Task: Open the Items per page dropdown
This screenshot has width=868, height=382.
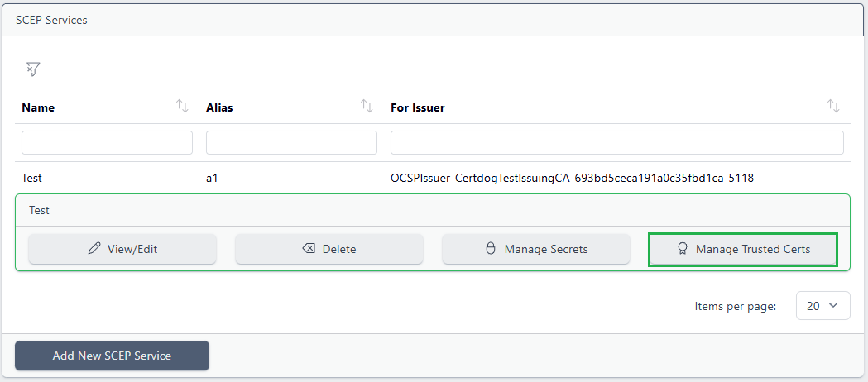Action: pos(822,306)
